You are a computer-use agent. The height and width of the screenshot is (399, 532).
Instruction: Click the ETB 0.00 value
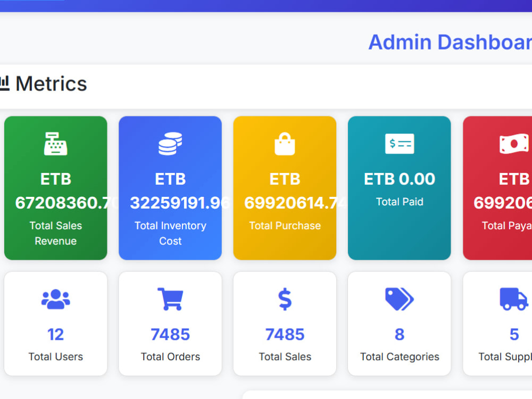[x=400, y=179]
